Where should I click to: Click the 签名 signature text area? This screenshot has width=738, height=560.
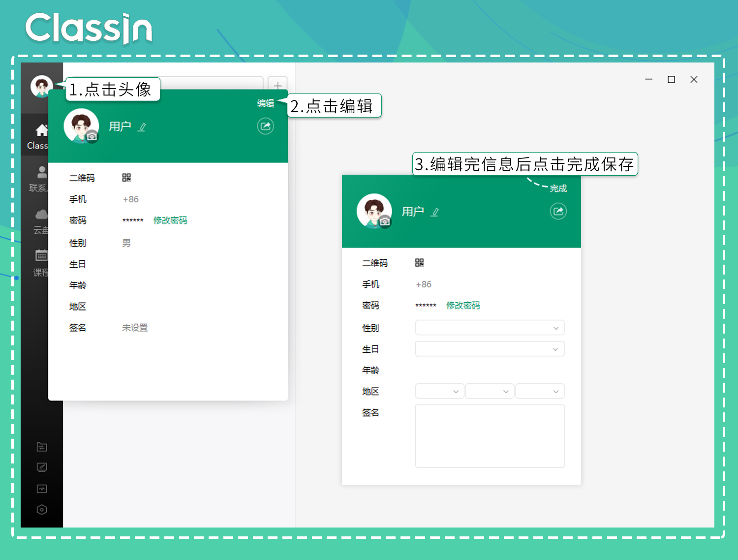(490, 436)
